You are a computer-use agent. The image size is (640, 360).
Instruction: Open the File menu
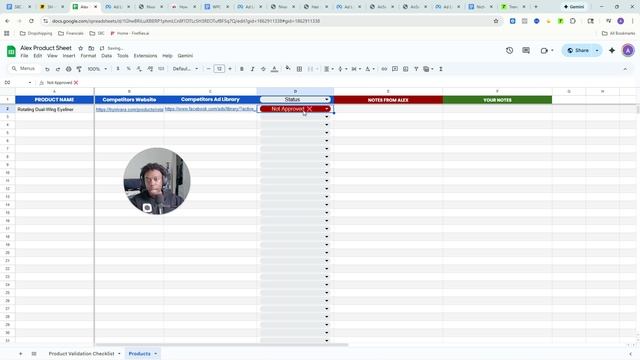coord(24,56)
